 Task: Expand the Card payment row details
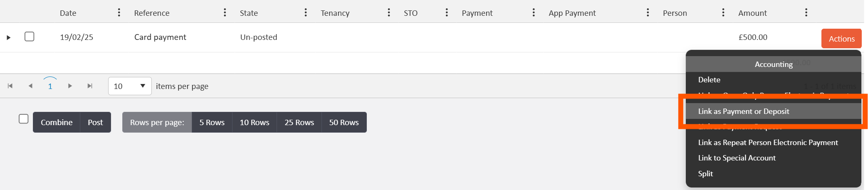[x=8, y=37]
